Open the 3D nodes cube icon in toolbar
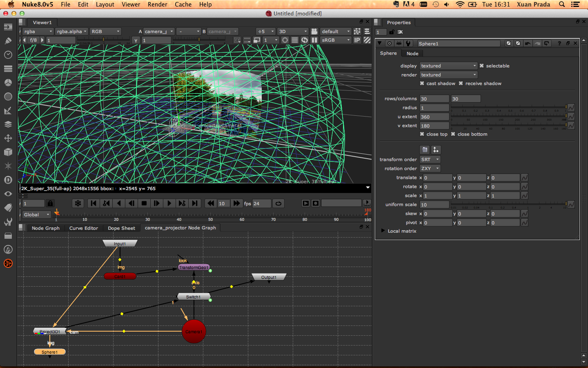588x368 pixels. click(8, 152)
